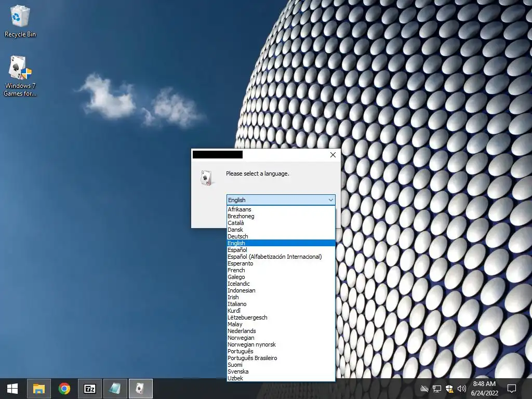Click the blue notepad-style taskbar icon
This screenshot has width=532, height=399.
click(115, 389)
